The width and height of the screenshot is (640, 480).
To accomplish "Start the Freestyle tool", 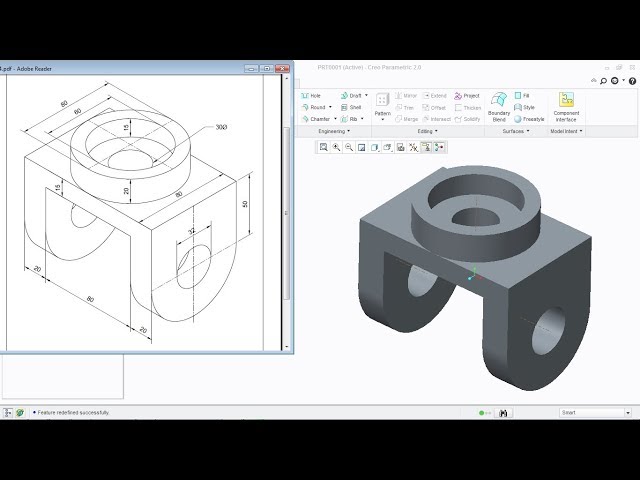I will pos(529,119).
